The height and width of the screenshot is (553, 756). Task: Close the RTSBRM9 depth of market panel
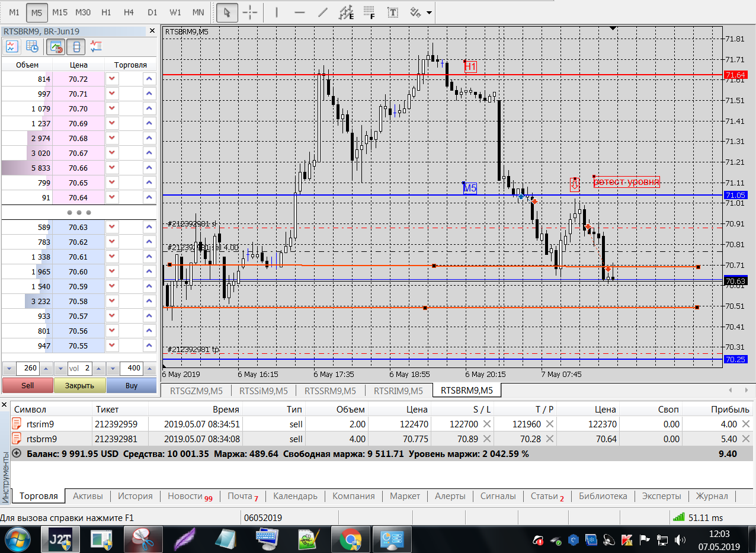click(152, 31)
